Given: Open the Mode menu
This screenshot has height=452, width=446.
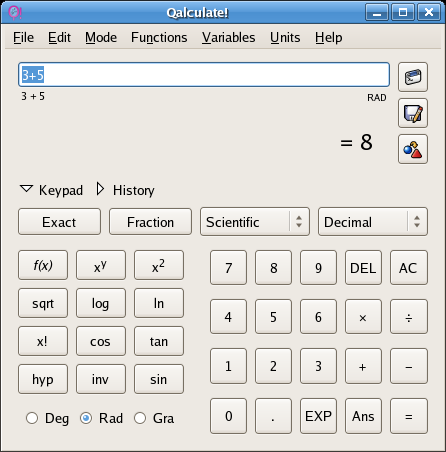Looking at the screenshot, I should (x=101, y=37).
